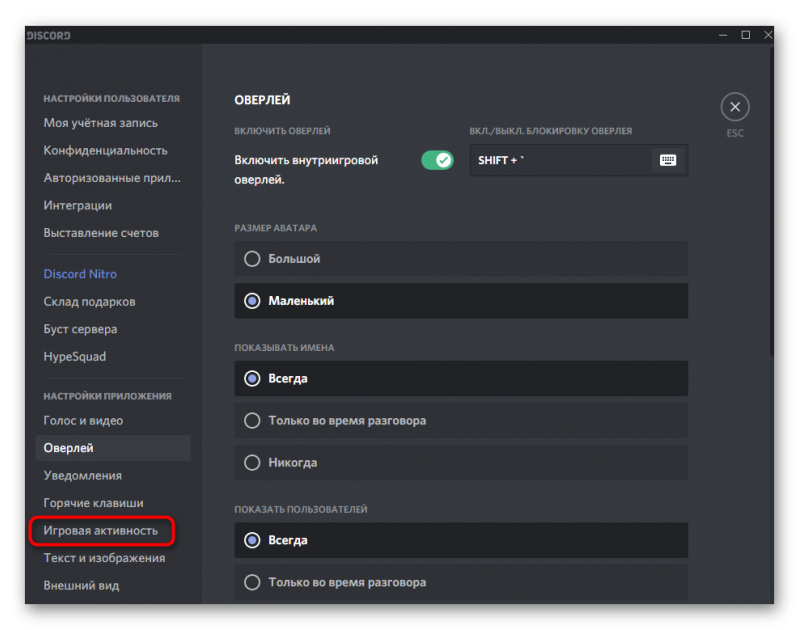Click the keyboard icon in keybind field
This screenshot has height=630, width=800.
[x=667, y=160]
